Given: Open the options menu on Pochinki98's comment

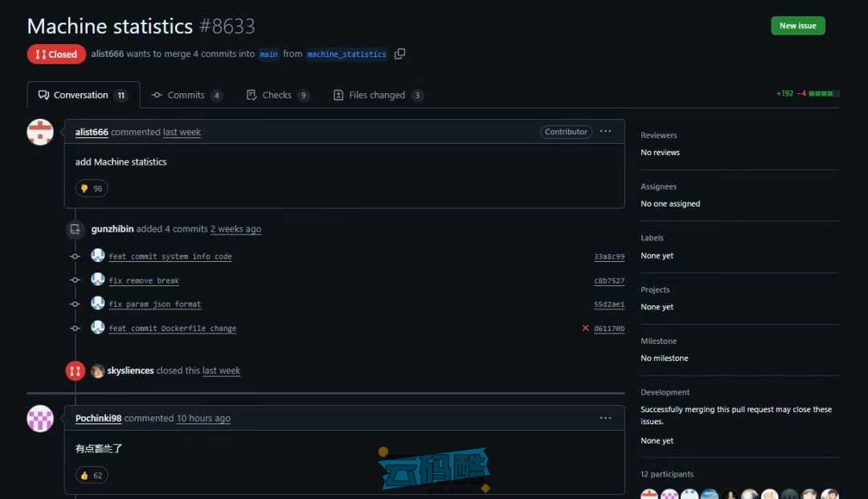Looking at the screenshot, I should click(x=605, y=418).
